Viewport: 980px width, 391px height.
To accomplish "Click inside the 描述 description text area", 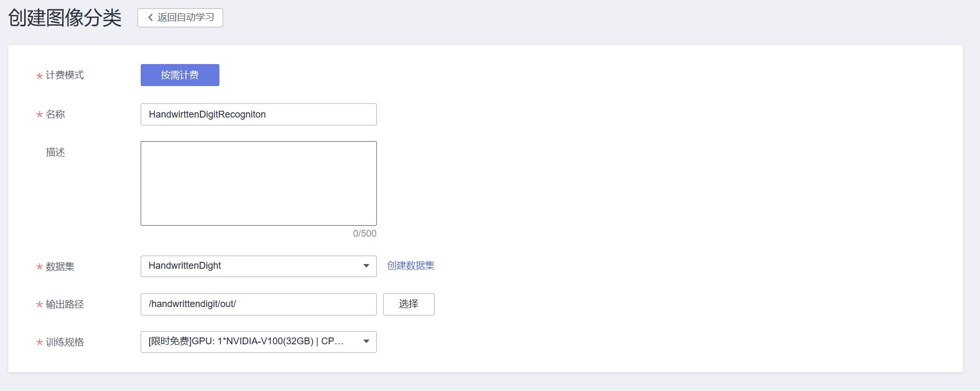I will [x=257, y=183].
